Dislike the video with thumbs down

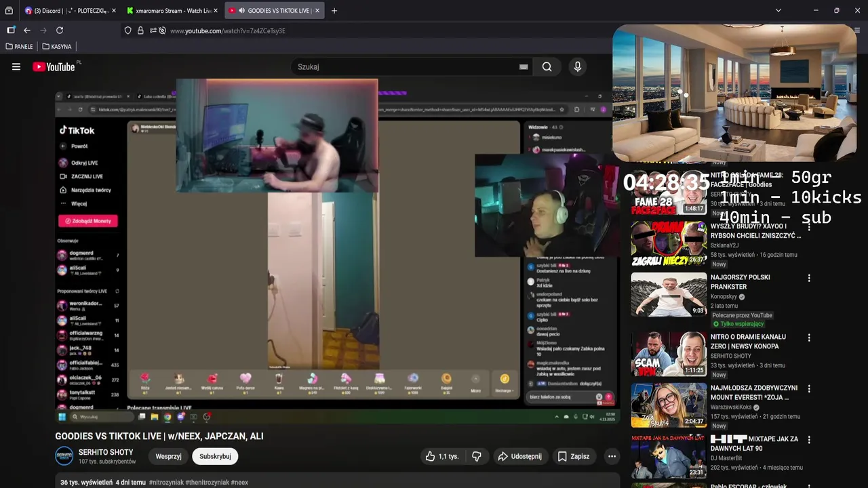[477, 456]
